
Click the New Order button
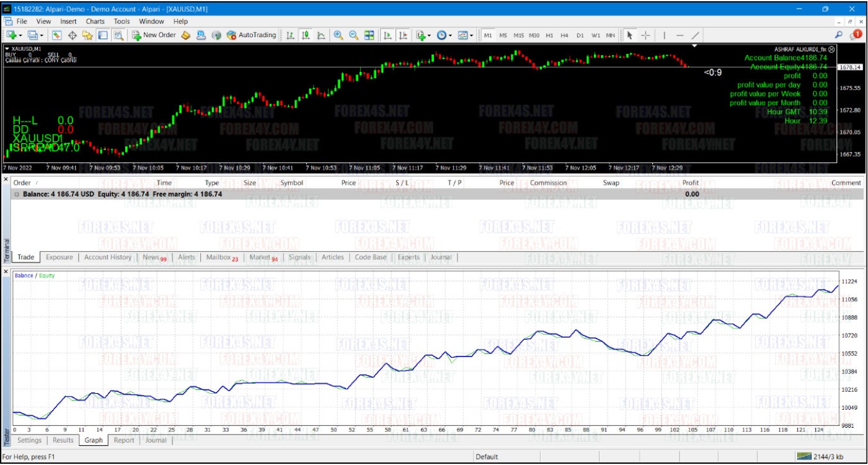click(x=154, y=35)
